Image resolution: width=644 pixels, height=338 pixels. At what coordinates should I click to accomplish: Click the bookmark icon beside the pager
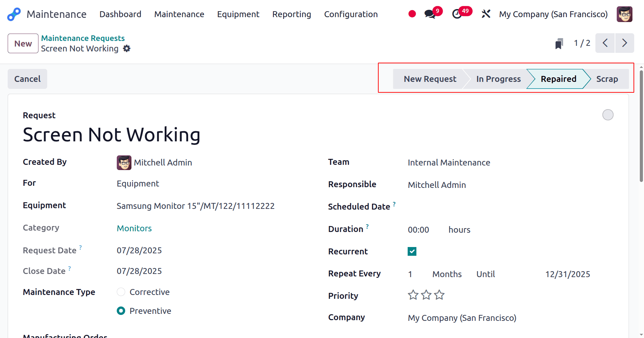559,44
